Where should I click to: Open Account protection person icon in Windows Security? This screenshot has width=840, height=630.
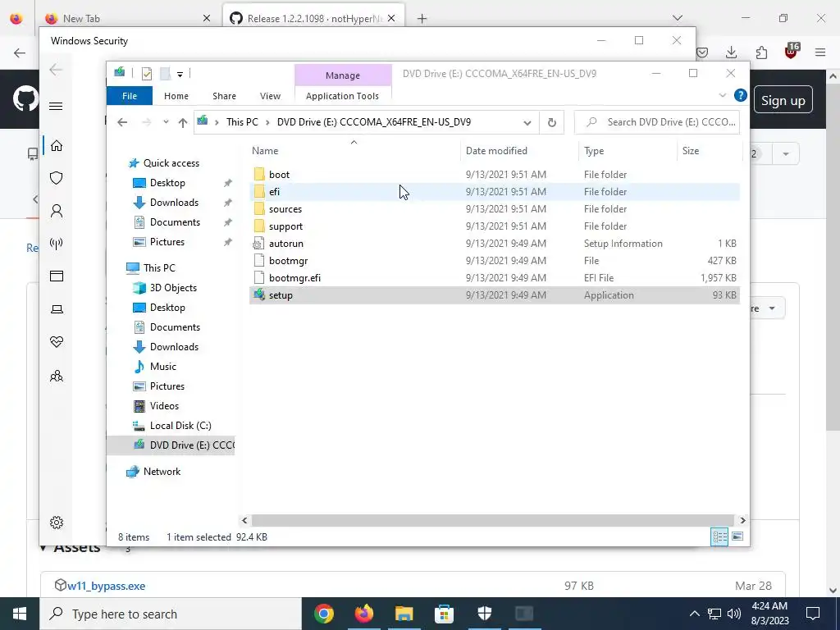point(57,211)
